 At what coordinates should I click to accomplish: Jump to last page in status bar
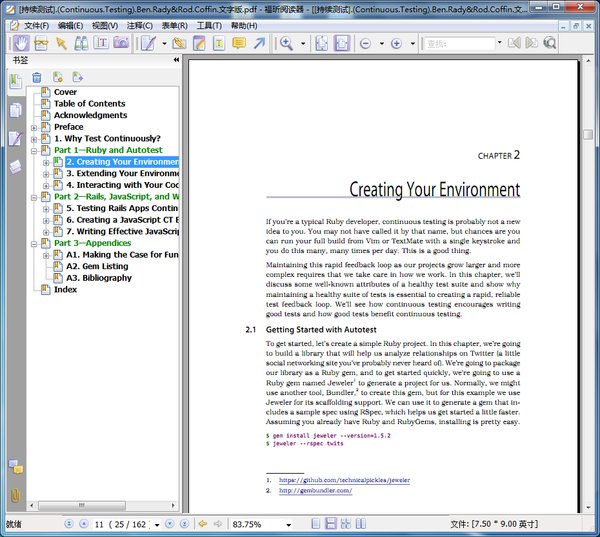184,524
